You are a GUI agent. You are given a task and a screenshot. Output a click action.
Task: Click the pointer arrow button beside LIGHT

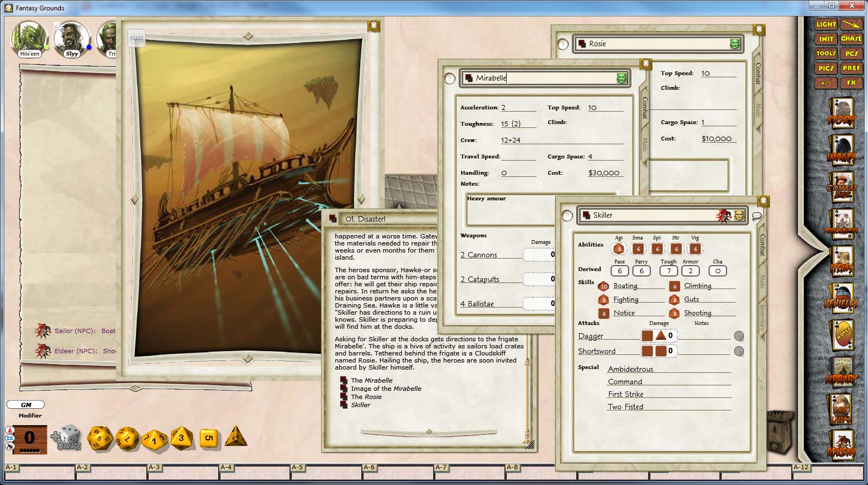coord(851,24)
